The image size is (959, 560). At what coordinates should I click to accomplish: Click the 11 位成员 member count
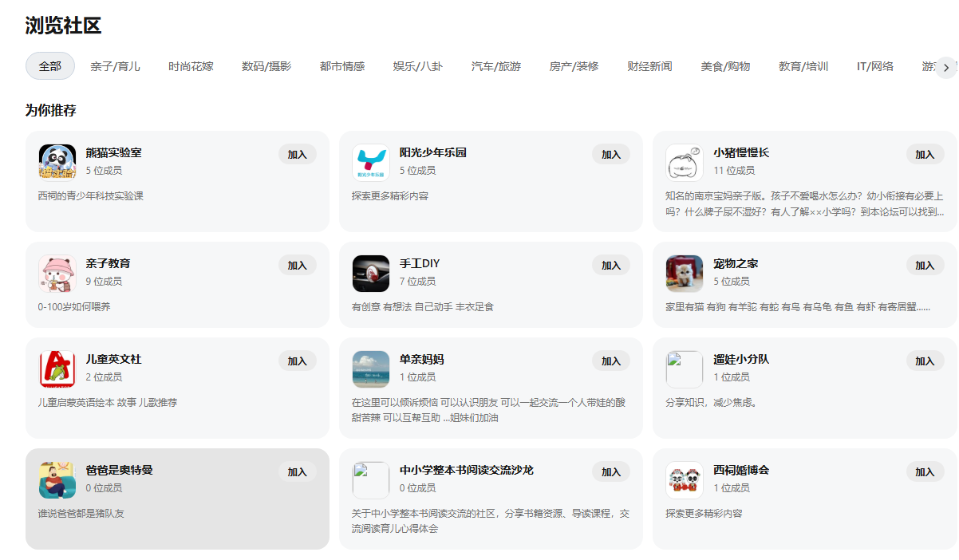tap(734, 170)
